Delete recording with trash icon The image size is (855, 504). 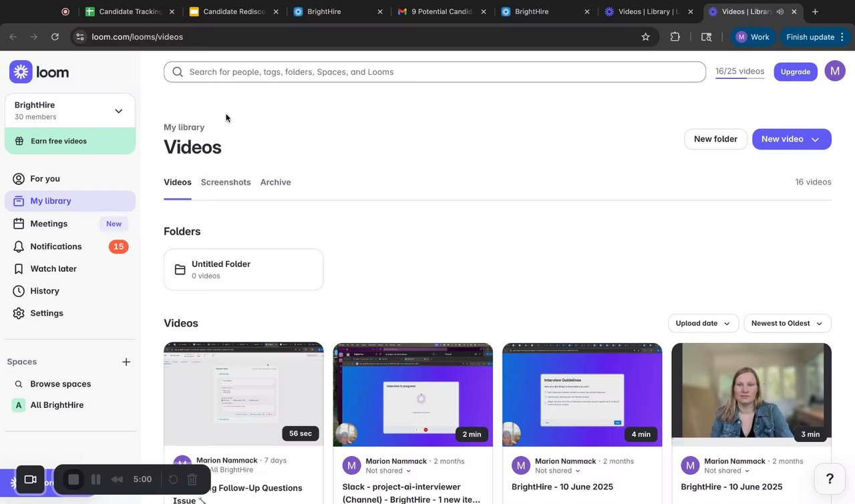(x=192, y=479)
